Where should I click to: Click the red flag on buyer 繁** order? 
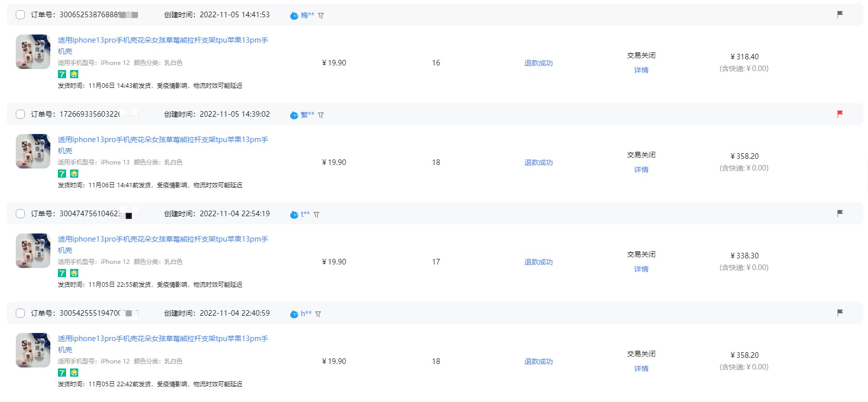[x=840, y=114]
